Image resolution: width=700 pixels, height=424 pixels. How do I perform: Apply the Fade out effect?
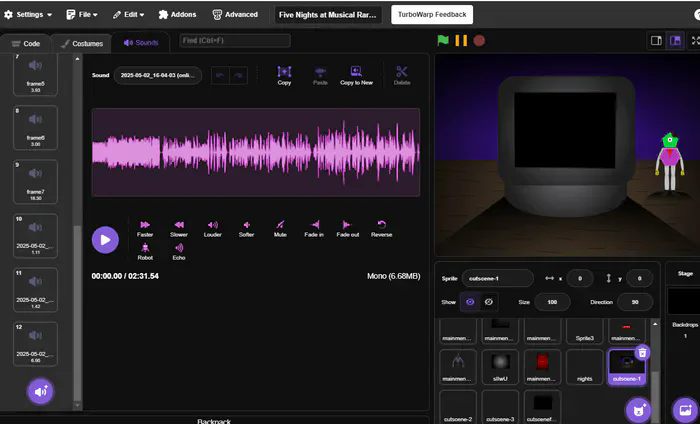tap(347, 224)
